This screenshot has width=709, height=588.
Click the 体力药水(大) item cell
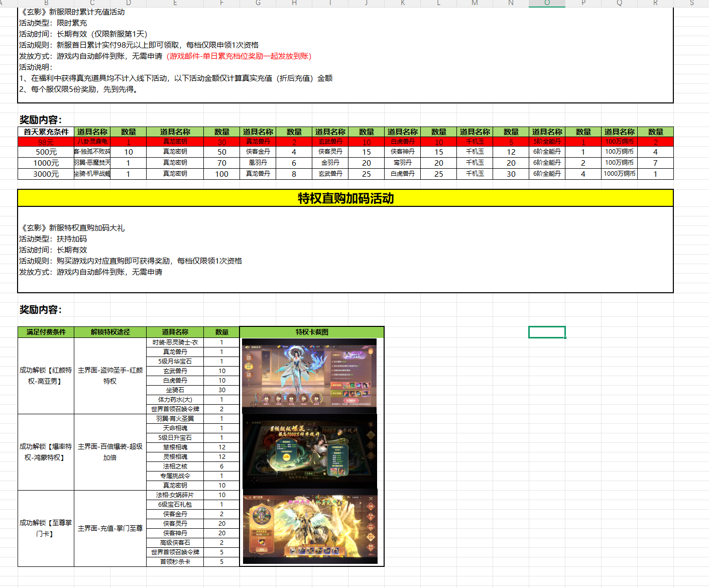(175, 400)
